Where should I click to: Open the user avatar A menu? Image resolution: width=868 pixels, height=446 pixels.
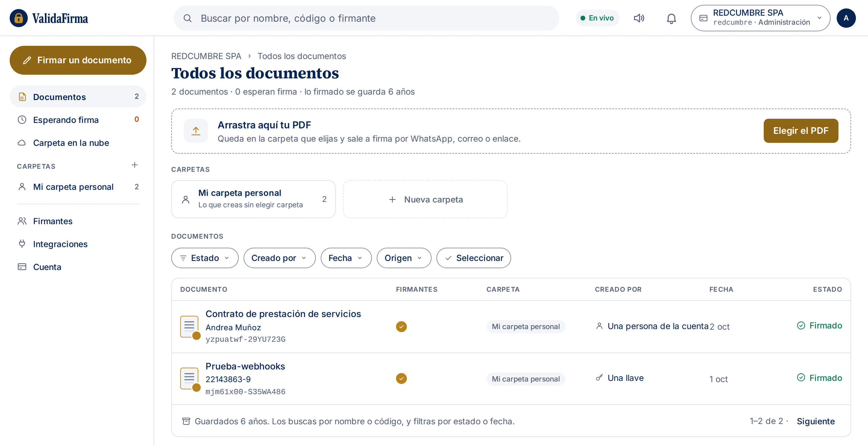(846, 18)
